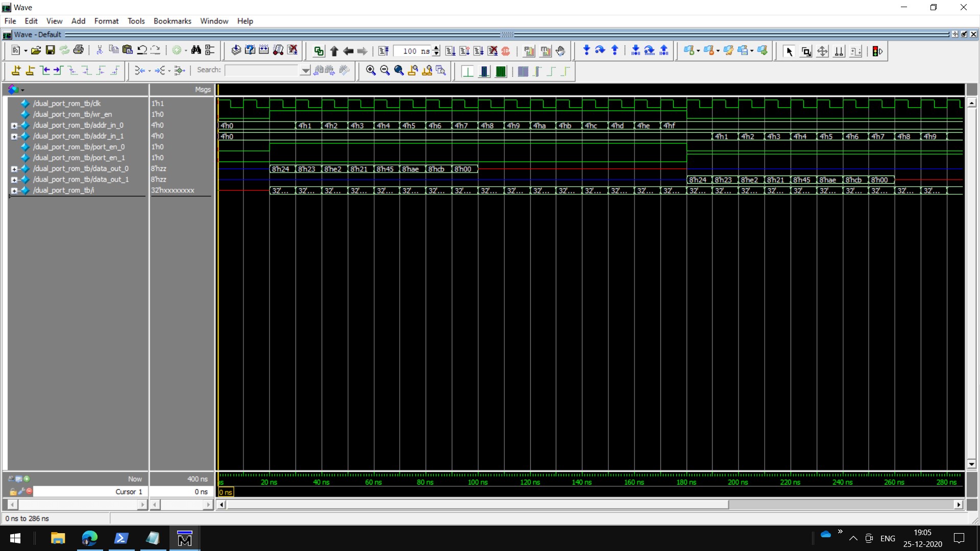
Task: Click the Zoom Out magnifier icon
Action: pos(385,70)
